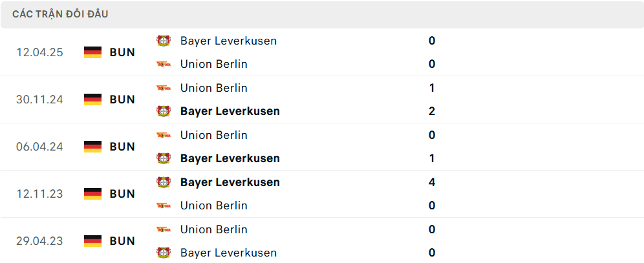Click German flag icon beside 06.04.24

[x=93, y=147]
